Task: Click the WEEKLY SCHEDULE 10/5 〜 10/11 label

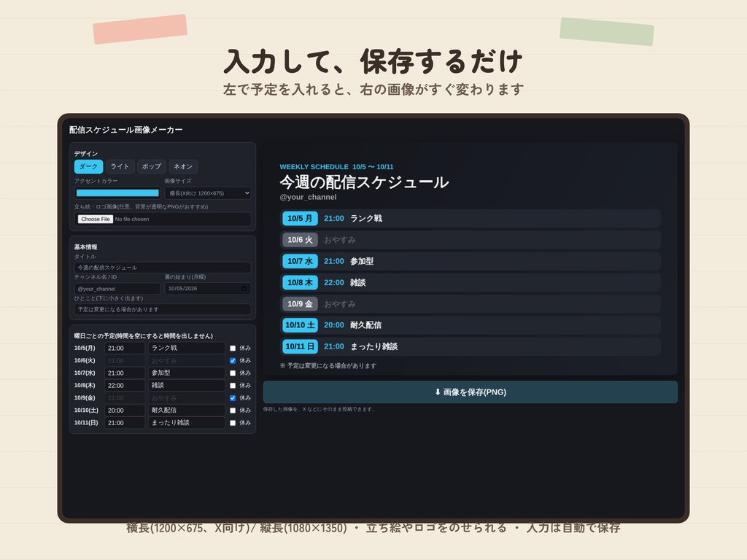Action: click(336, 167)
